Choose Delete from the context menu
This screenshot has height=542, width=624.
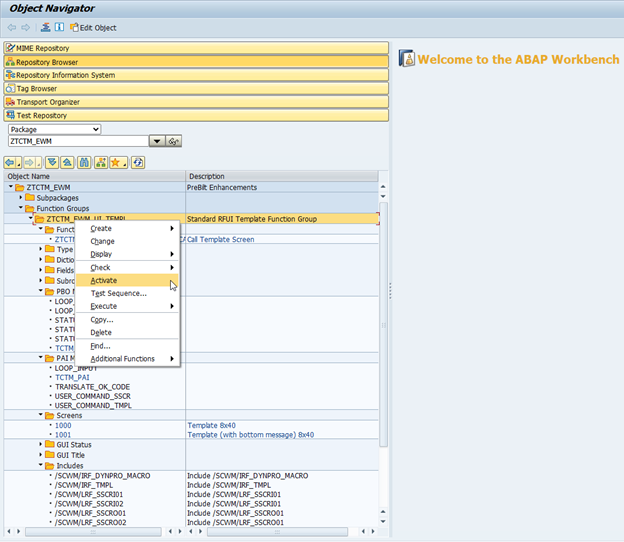tap(101, 333)
